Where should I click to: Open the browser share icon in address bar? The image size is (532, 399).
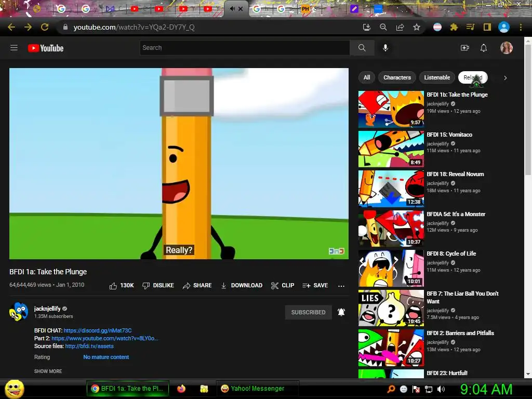click(400, 27)
